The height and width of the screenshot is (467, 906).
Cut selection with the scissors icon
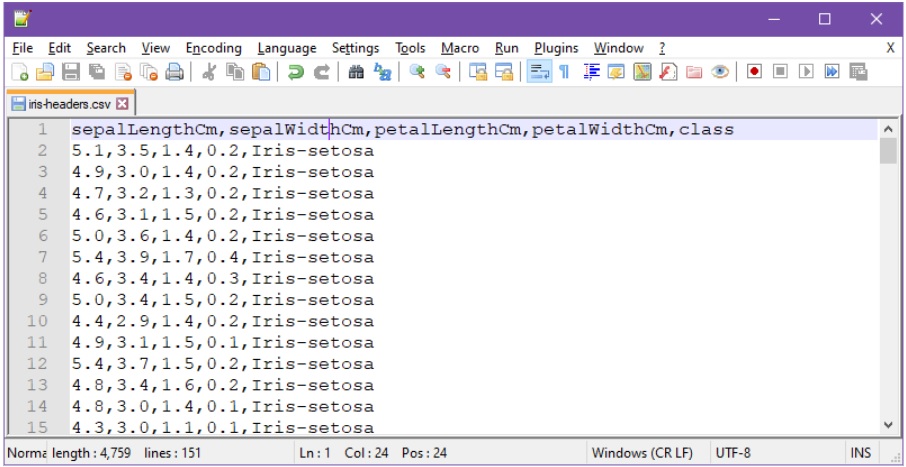pyautogui.click(x=209, y=72)
